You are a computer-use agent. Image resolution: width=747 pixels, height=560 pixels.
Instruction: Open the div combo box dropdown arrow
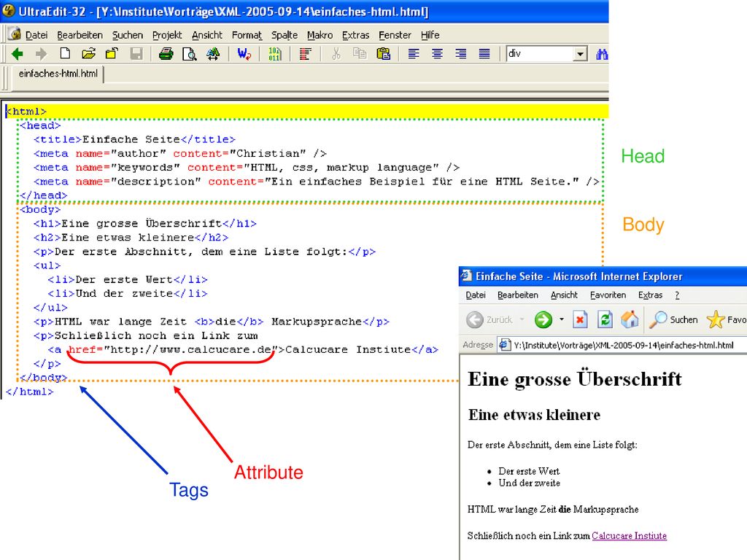(580, 54)
